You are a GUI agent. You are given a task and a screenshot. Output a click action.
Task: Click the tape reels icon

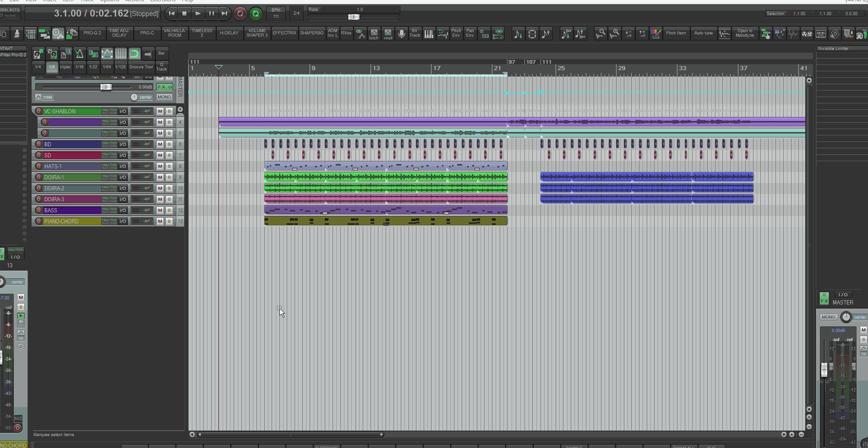pos(807,34)
